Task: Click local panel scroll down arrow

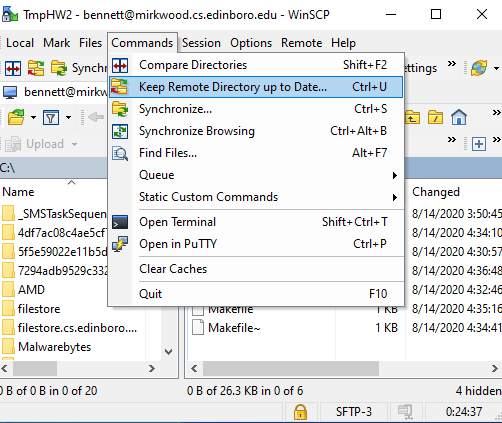Action: point(169,352)
